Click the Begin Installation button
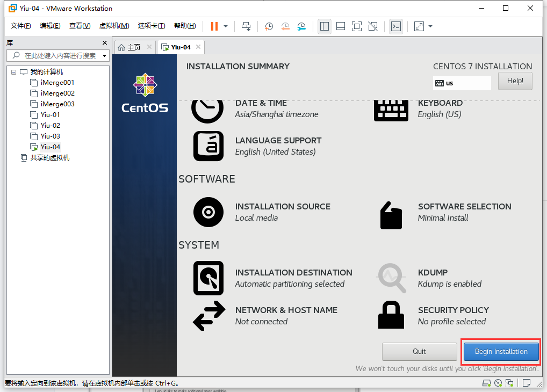This screenshot has width=547, height=392. coord(501,352)
